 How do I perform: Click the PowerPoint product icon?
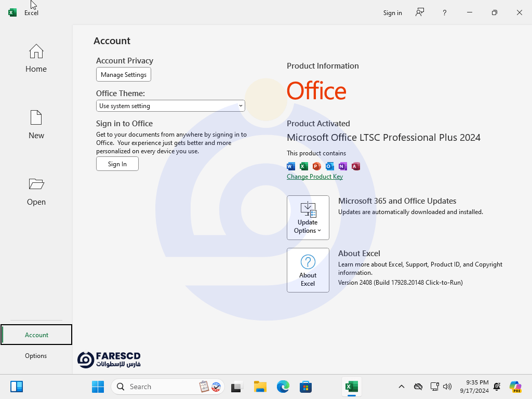tap(316, 166)
